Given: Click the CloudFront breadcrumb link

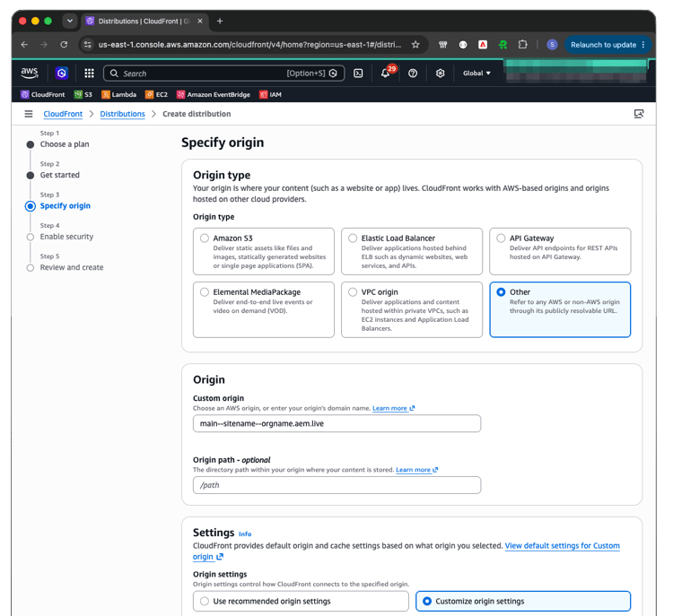Looking at the screenshot, I should (x=63, y=114).
